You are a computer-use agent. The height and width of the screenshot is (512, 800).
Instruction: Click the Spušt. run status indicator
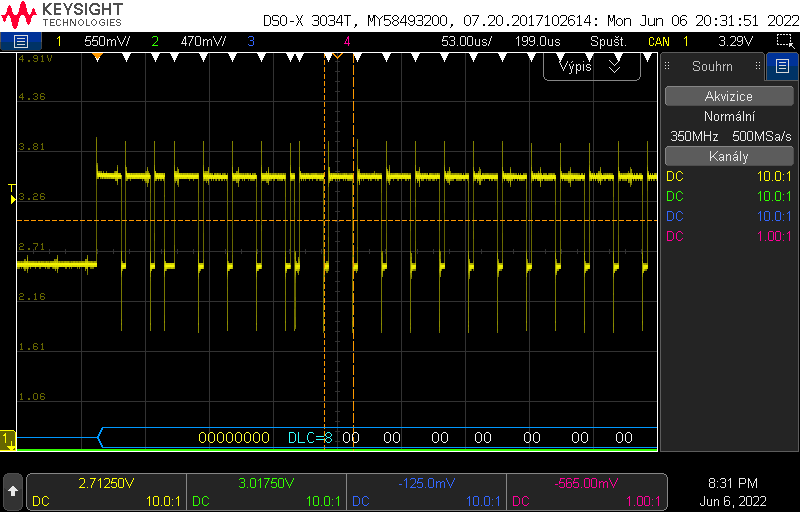coord(608,41)
